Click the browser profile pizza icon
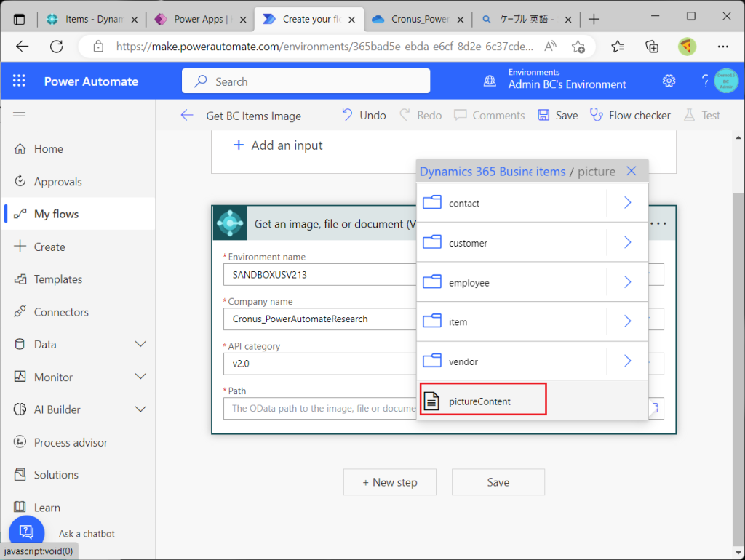 tap(687, 47)
